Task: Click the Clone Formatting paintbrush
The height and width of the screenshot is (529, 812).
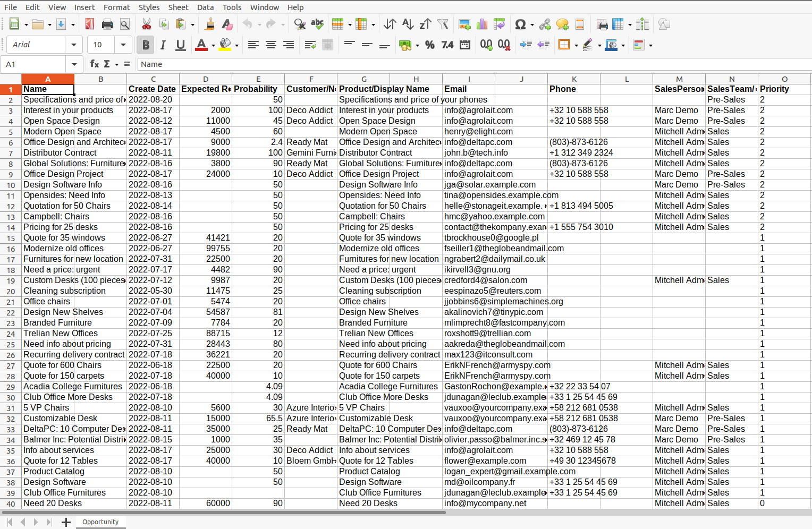Action: 209,24
